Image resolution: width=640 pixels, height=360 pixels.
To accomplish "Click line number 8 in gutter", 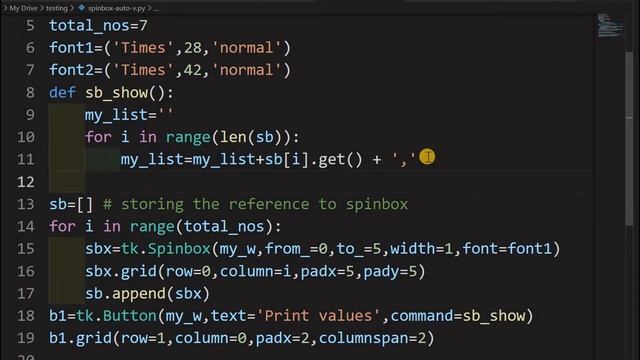I will [30, 93].
